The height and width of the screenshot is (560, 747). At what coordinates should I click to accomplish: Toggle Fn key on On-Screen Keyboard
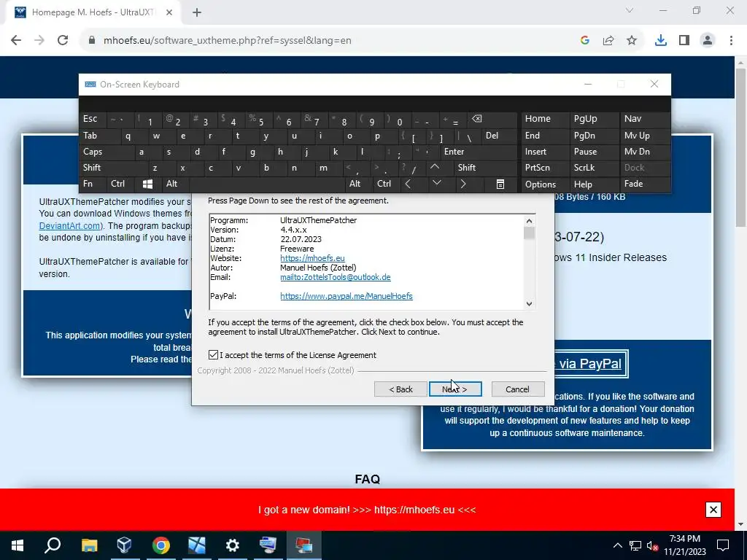94,184
